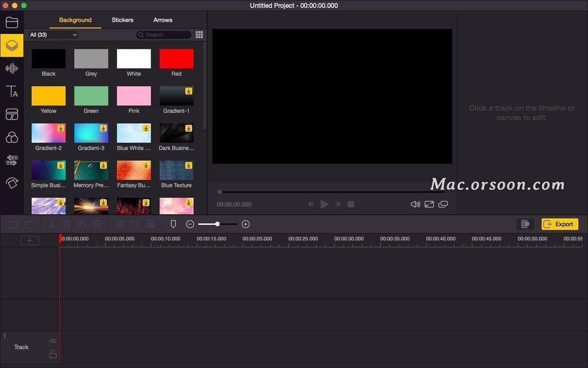
Task: Click the Export button
Action: pos(560,224)
